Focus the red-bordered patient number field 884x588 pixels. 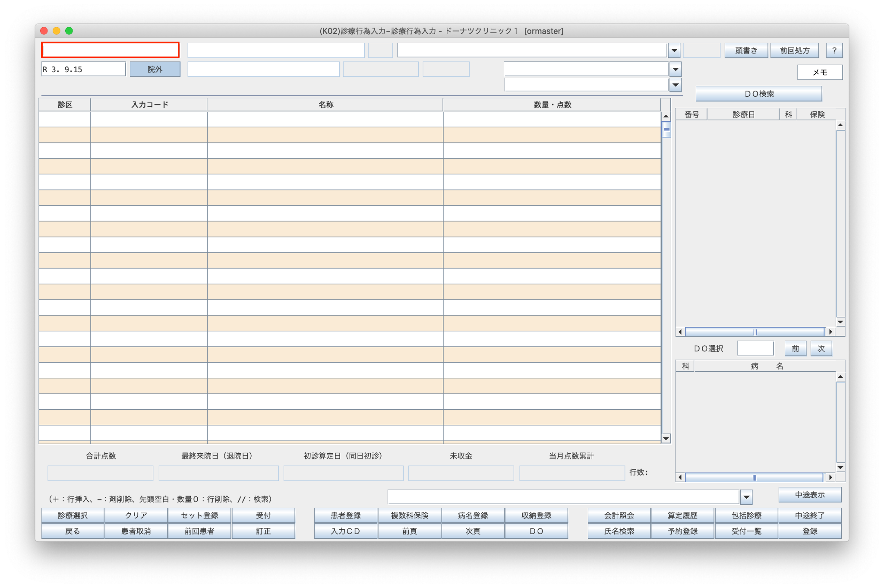pos(110,50)
